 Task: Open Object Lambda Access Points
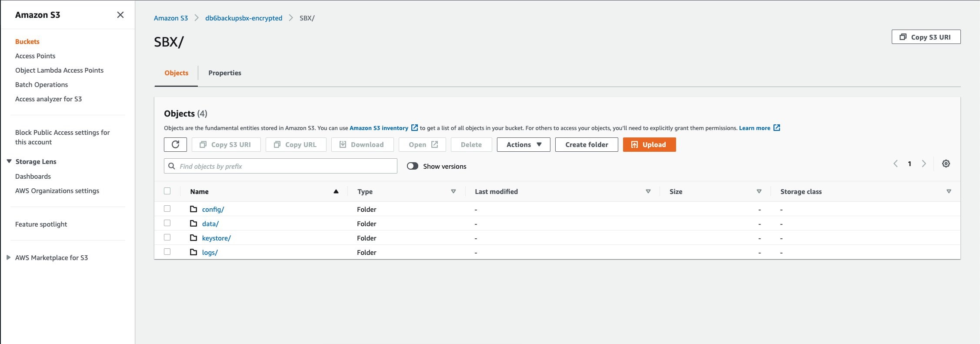59,70
